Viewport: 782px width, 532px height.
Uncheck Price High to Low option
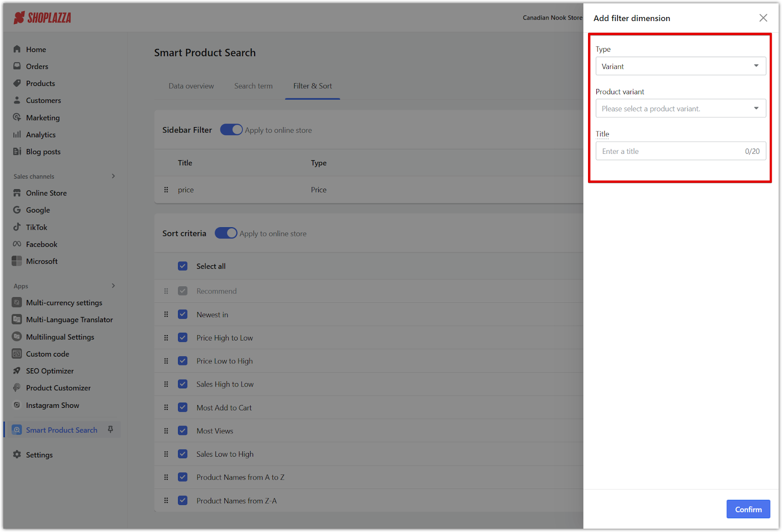point(183,338)
